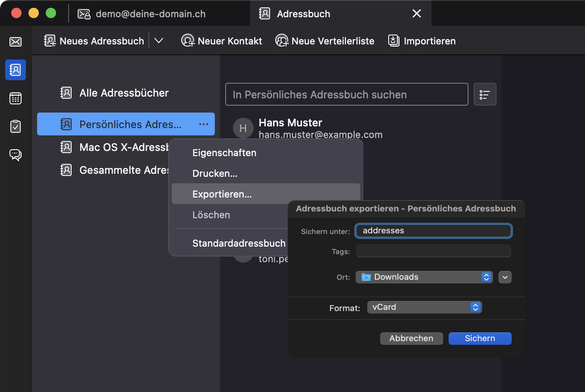The height and width of the screenshot is (392, 585).
Task: Choose Drucken… from context menu
Action: click(x=266, y=173)
